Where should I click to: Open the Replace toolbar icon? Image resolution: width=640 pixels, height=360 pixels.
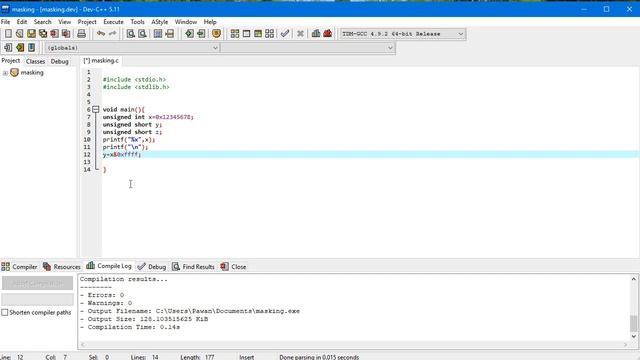coord(142,33)
